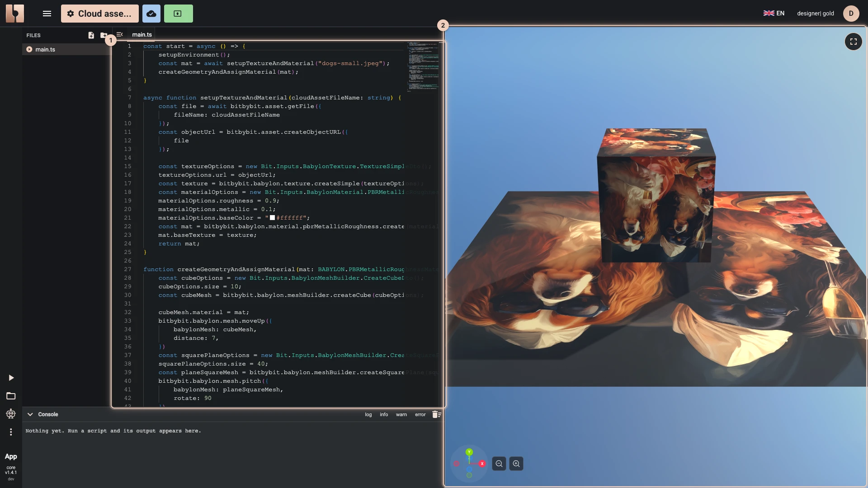Toggle the warn console filter
The width and height of the screenshot is (868, 488).
(x=401, y=414)
